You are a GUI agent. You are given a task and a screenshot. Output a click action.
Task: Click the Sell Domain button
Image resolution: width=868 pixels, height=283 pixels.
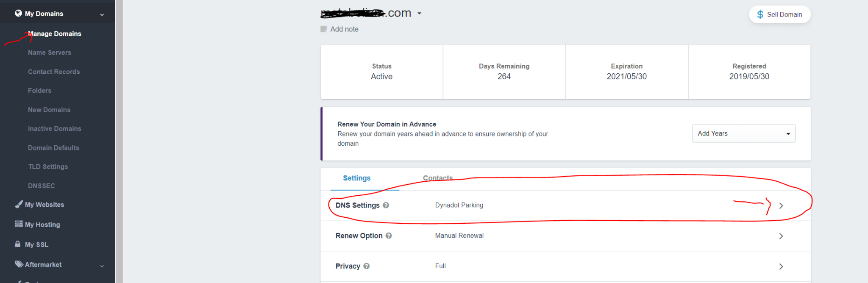pyautogui.click(x=779, y=14)
